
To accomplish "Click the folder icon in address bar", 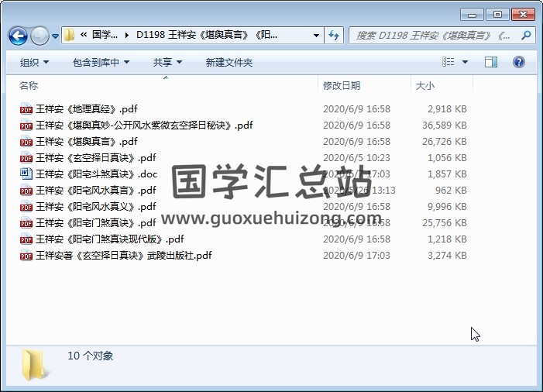I will point(69,35).
